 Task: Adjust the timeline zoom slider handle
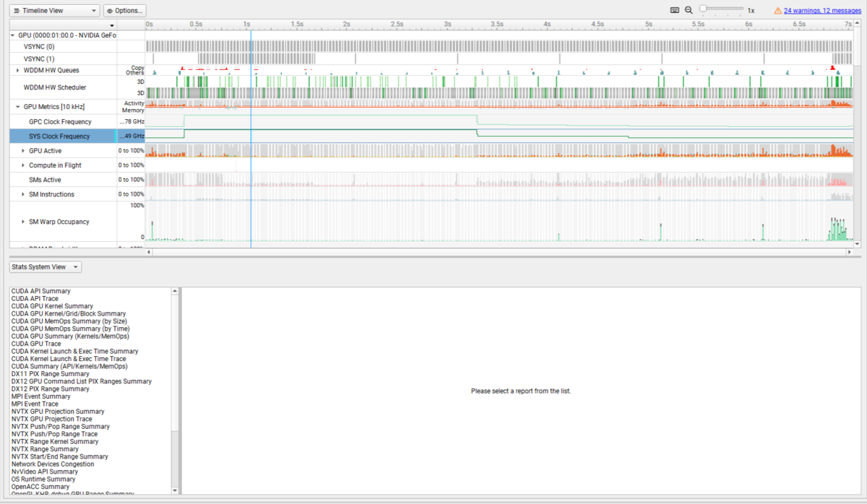(703, 9)
